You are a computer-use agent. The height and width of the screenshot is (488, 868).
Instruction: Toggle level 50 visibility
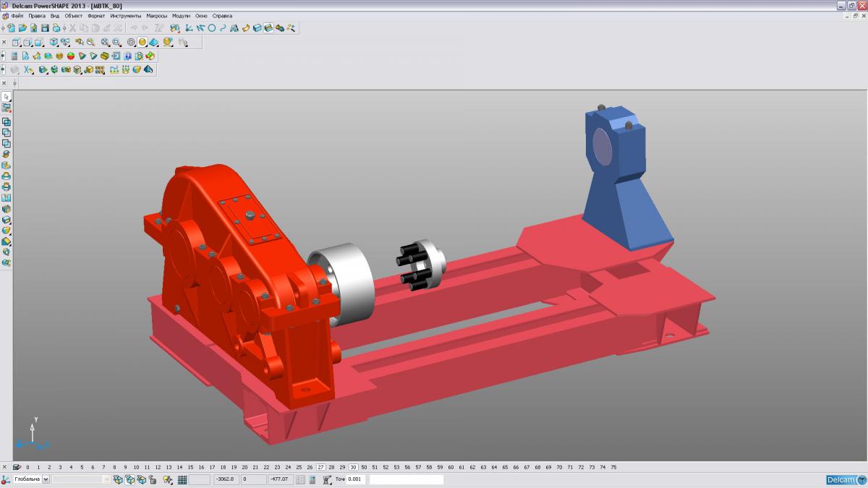pos(364,467)
